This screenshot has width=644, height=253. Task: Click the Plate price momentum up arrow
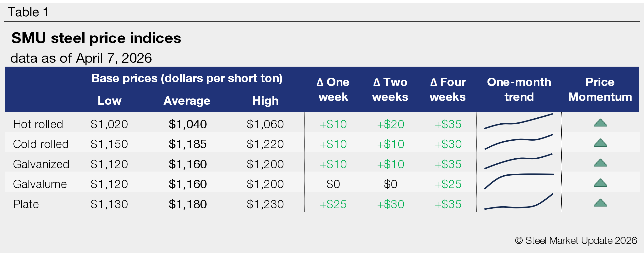click(600, 203)
